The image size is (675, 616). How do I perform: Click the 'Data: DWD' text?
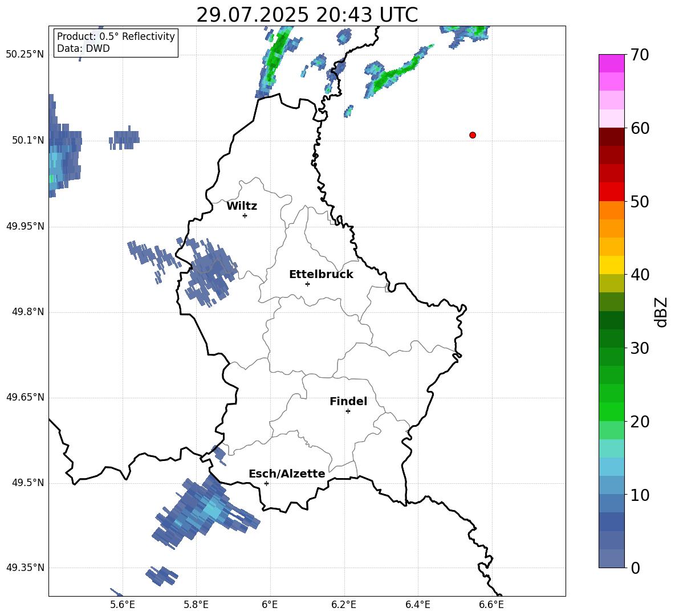83,48
